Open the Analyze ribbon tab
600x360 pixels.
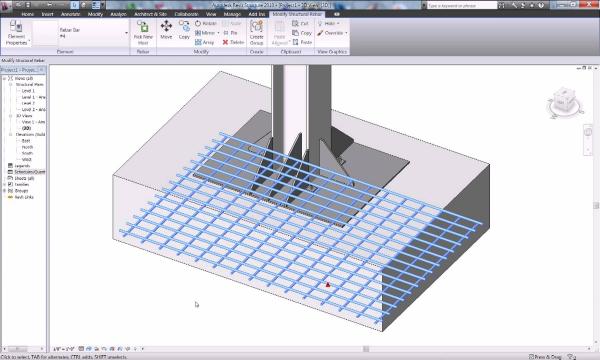pos(118,14)
